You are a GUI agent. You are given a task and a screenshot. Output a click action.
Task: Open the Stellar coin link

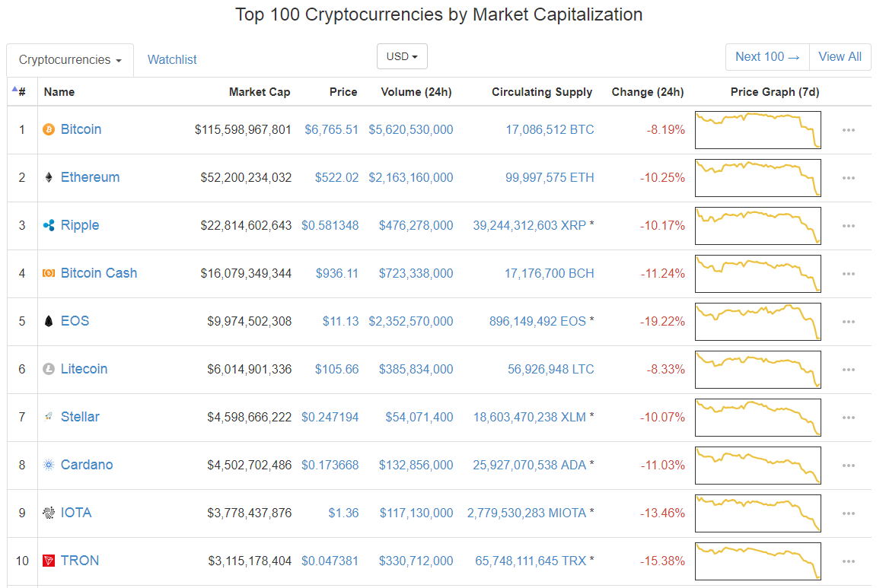[x=80, y=417]
